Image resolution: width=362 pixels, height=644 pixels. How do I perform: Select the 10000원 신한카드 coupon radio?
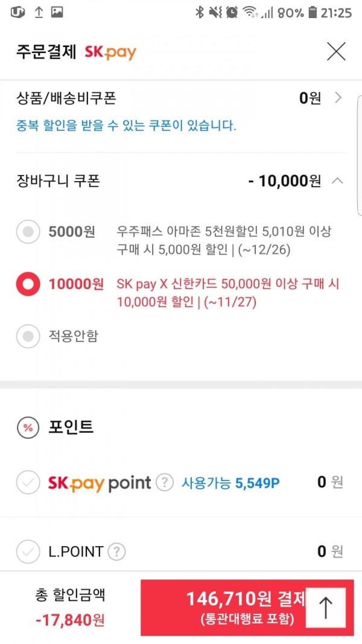pos(28,284)
